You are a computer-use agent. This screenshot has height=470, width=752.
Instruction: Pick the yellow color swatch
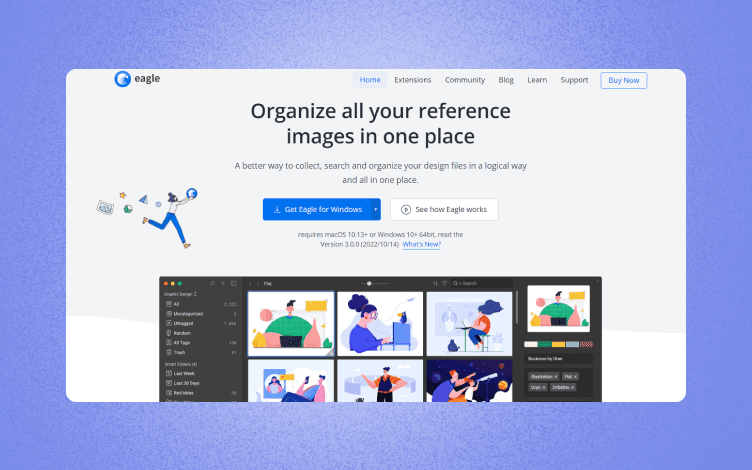click(559, 344)
